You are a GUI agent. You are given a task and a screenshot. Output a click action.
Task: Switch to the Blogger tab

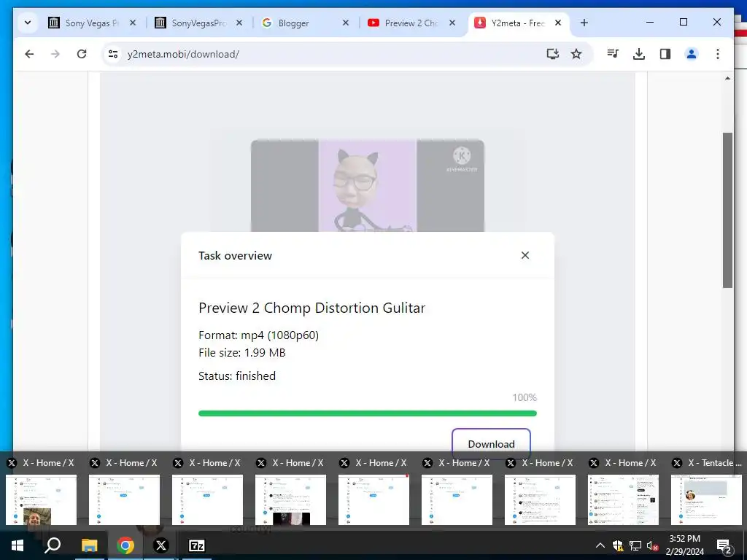tap(306, 23)
